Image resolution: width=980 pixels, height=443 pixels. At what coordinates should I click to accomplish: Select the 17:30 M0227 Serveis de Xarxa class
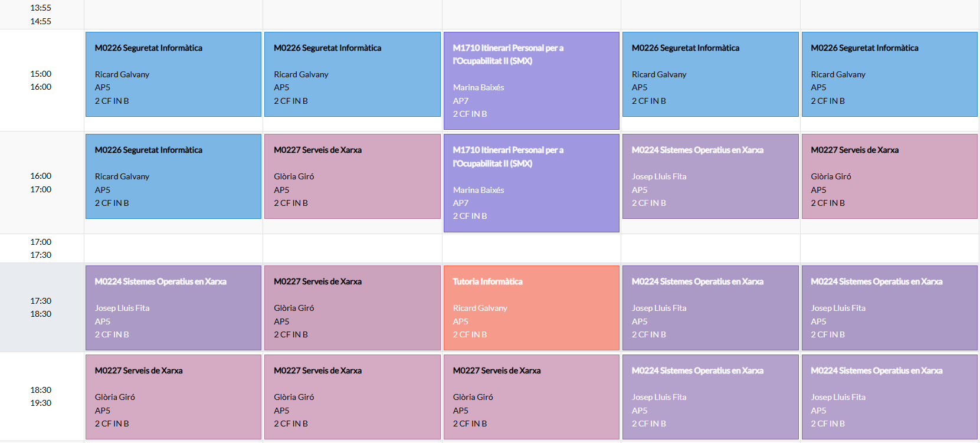pos(352,307)
